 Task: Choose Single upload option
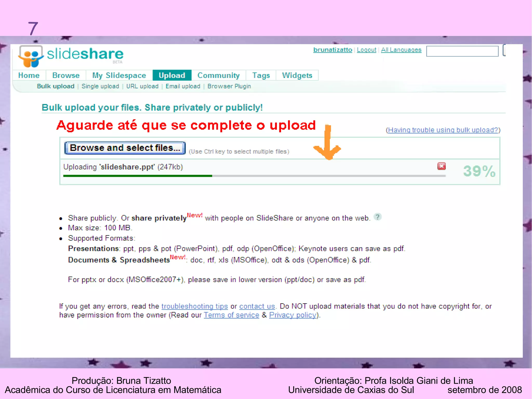click(x=100, y=86)
